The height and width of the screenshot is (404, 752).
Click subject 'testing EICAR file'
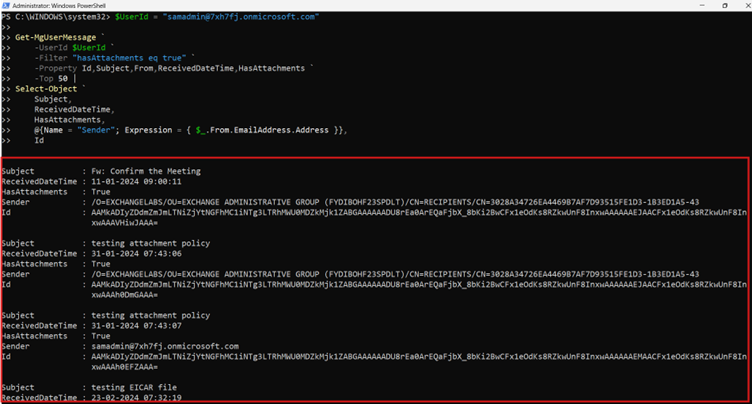[x=134, y=388]
